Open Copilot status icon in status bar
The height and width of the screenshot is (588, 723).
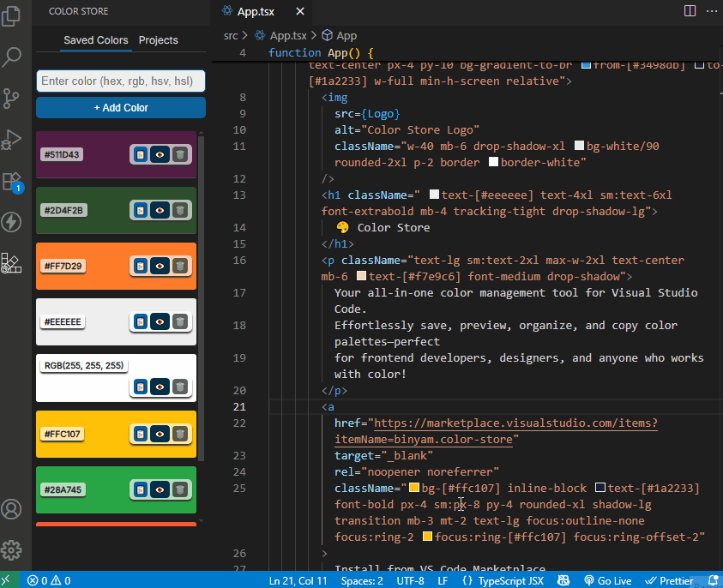click(x=563, y=580)
